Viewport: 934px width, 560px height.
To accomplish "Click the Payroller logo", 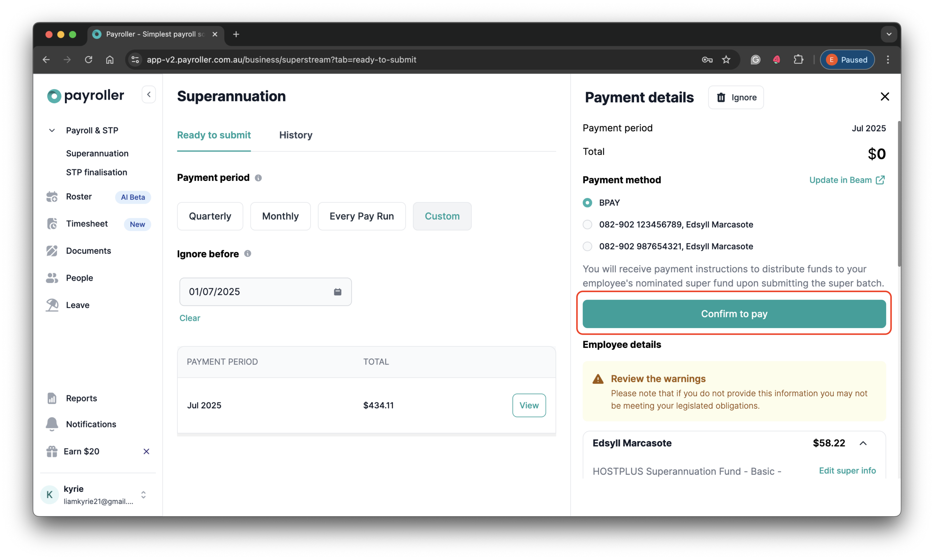I will (85, 96).
